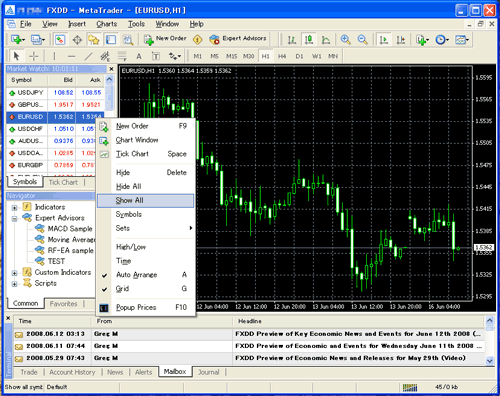Choose Chart Window in context menu
The height and width of the screenshot is (396, 500).
click(x=145, y=140)
